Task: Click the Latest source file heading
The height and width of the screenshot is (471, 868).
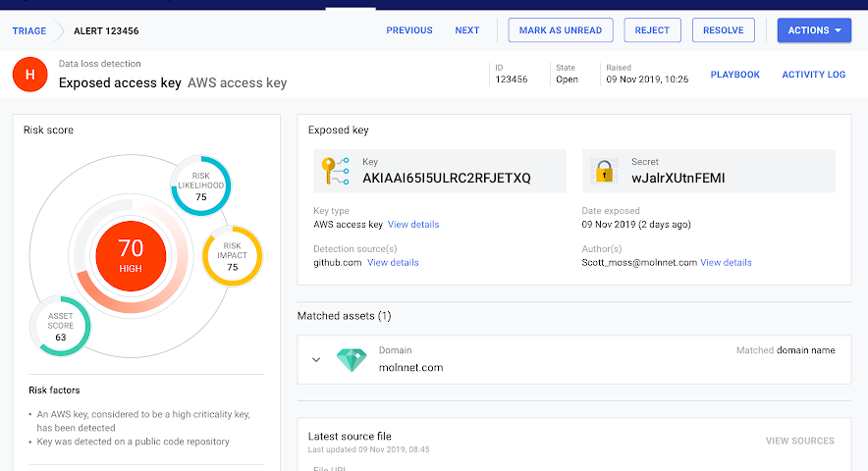Action: tap(350, 436)
